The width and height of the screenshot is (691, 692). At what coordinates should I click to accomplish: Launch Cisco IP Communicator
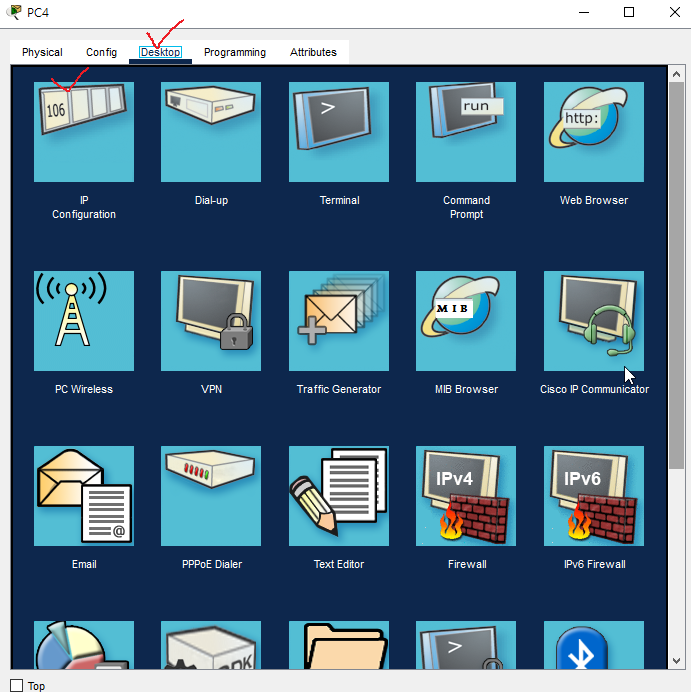point(594,321)
